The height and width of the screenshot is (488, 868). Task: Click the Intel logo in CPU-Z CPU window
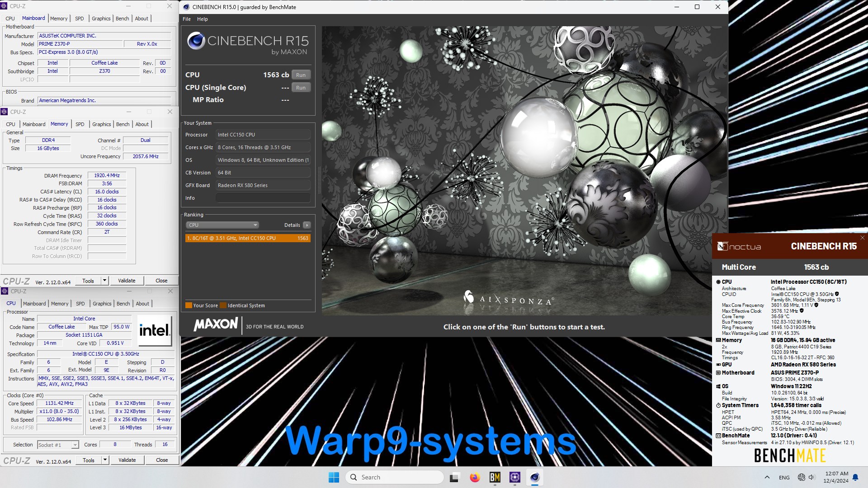coord(155,330)
